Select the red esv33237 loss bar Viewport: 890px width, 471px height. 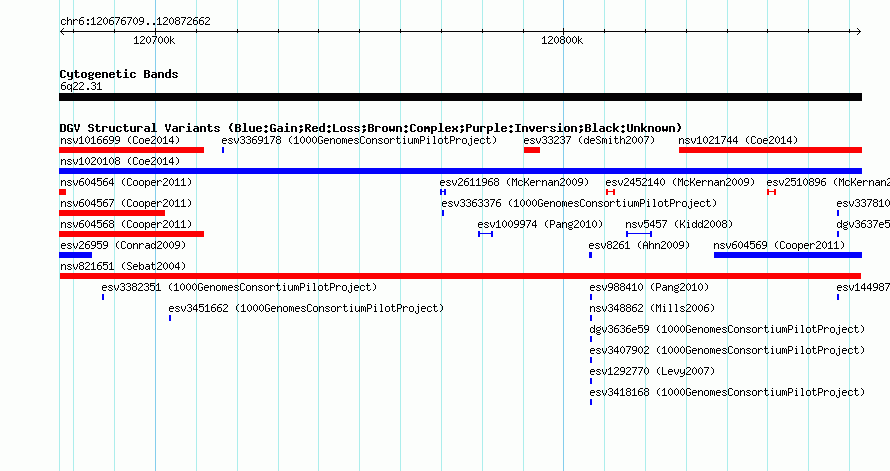(x=532, y=150)
